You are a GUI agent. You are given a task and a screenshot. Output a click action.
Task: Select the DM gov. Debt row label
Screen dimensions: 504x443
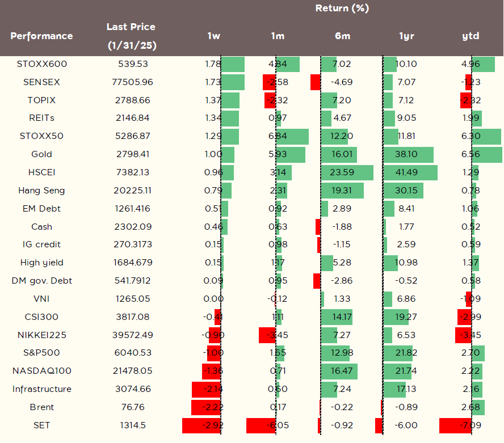point(42,281)
